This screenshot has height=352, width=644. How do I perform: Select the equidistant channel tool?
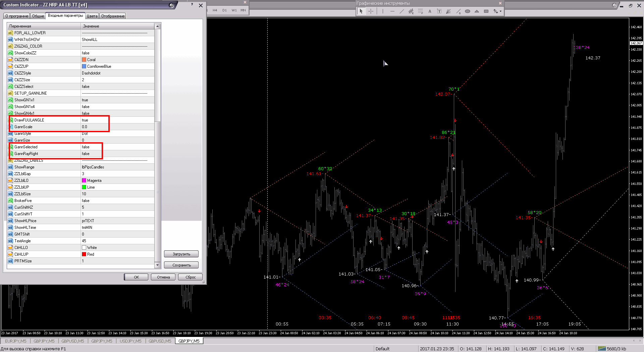click(411, 11)
